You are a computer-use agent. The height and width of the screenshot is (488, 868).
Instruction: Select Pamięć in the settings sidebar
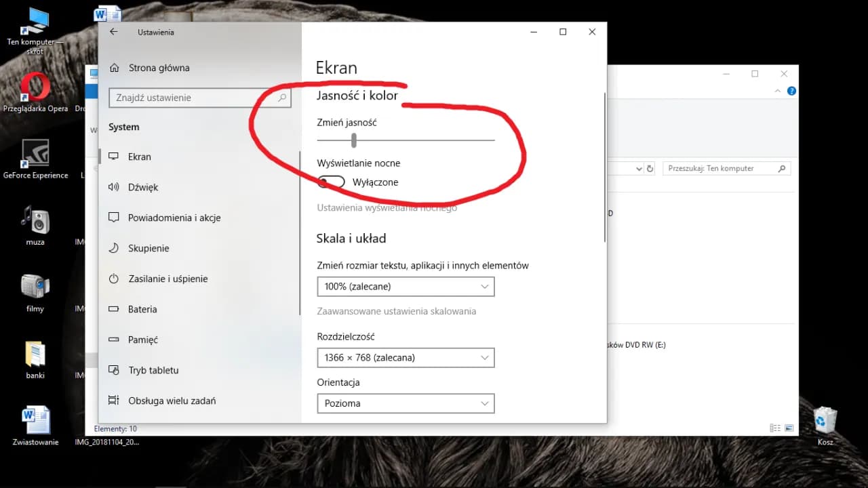pyautogui.click(x=142, y=340)
